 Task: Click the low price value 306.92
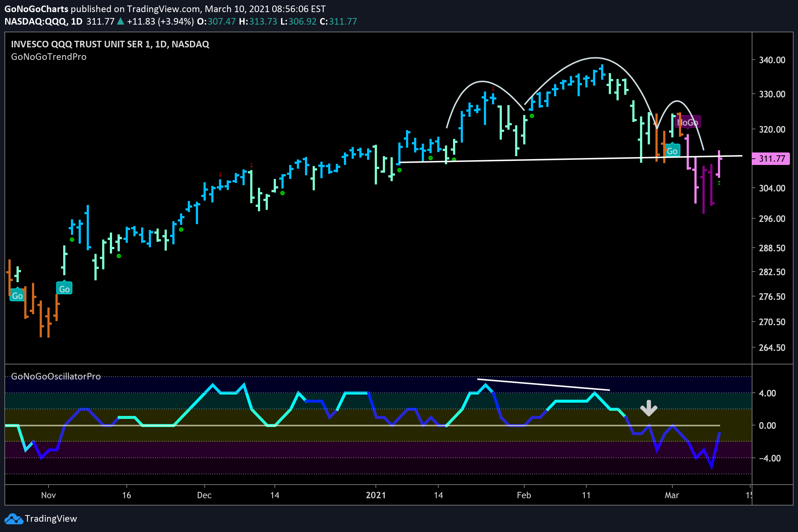point(302,21)
